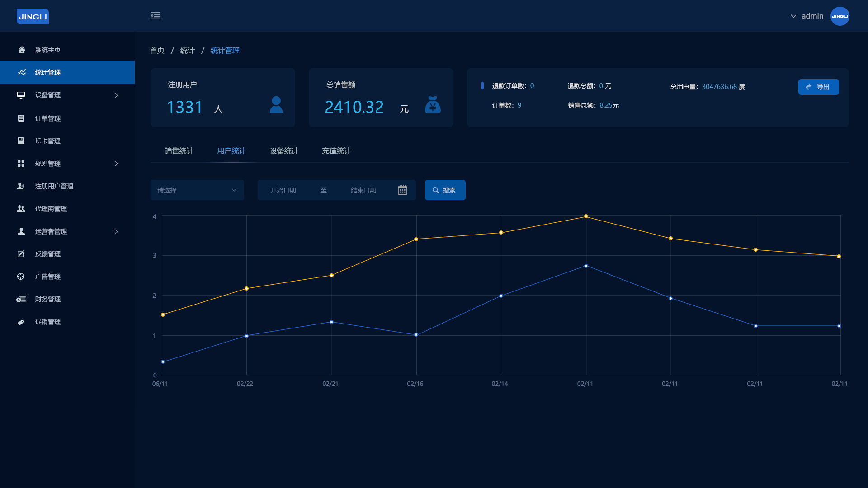Switch to the 设备统计 tab
The image size is (868, 488).
pos(284,151)
